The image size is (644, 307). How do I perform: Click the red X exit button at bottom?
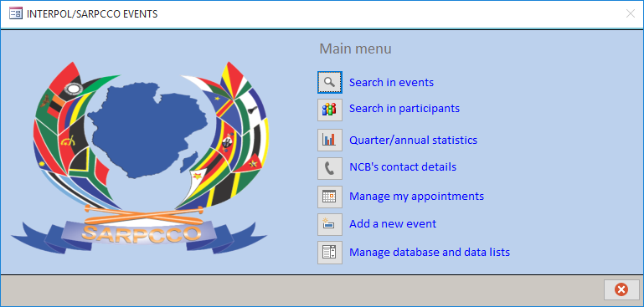(x=621, y=289)
